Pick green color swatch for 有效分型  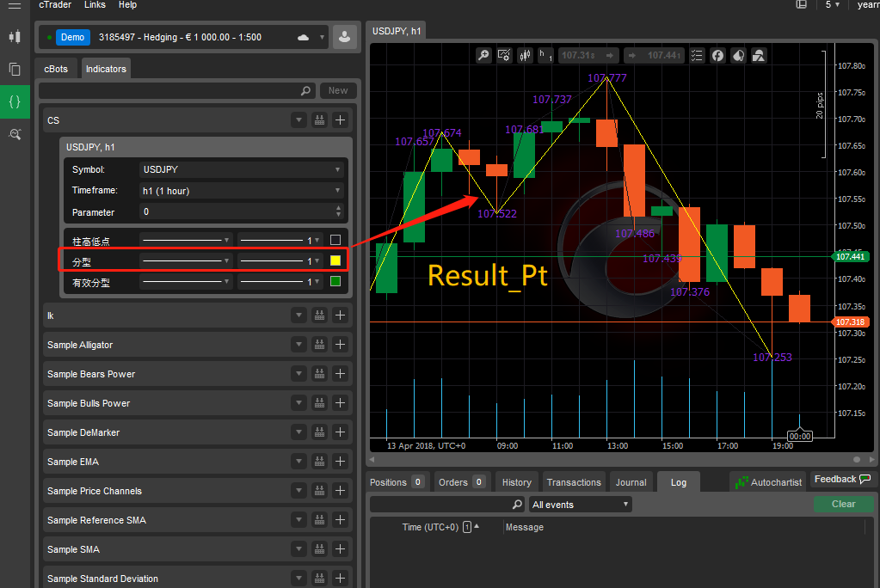coord(335,281)
